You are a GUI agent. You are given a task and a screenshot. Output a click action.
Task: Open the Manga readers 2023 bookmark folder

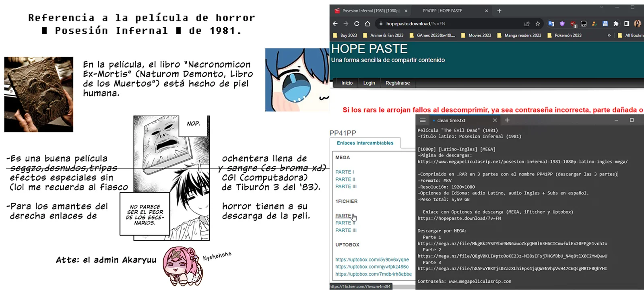click(519, 35)
